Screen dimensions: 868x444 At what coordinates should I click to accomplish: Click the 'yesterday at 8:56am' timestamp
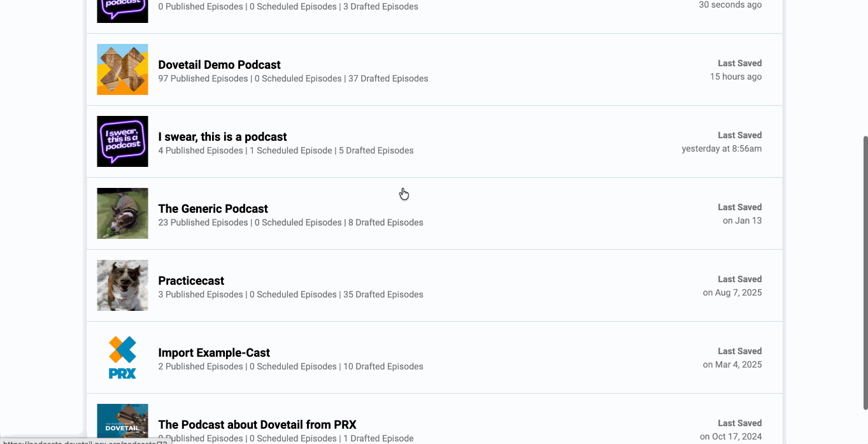pyautogui.click(x=722, y=149)
